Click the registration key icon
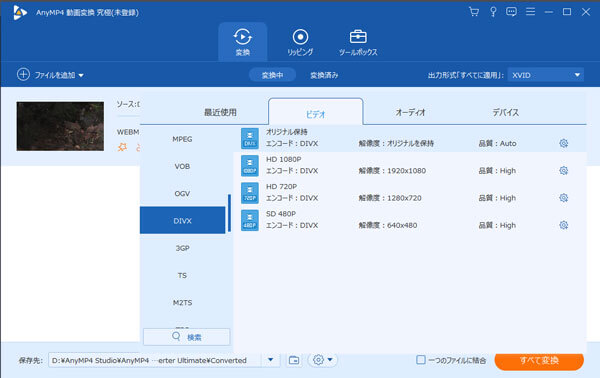The width and height of the screenshot is (600, 378). pos(493,12)
